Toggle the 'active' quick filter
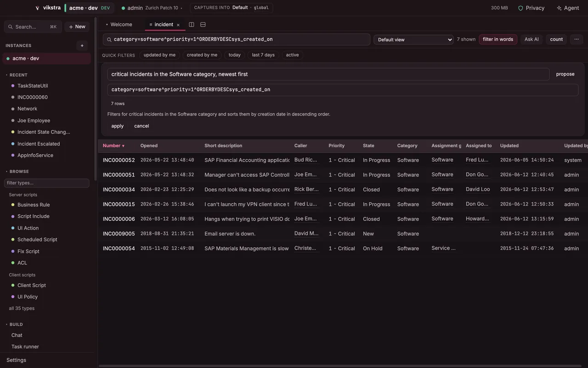This screenshot has width=588, height=368. coord(293,55)
